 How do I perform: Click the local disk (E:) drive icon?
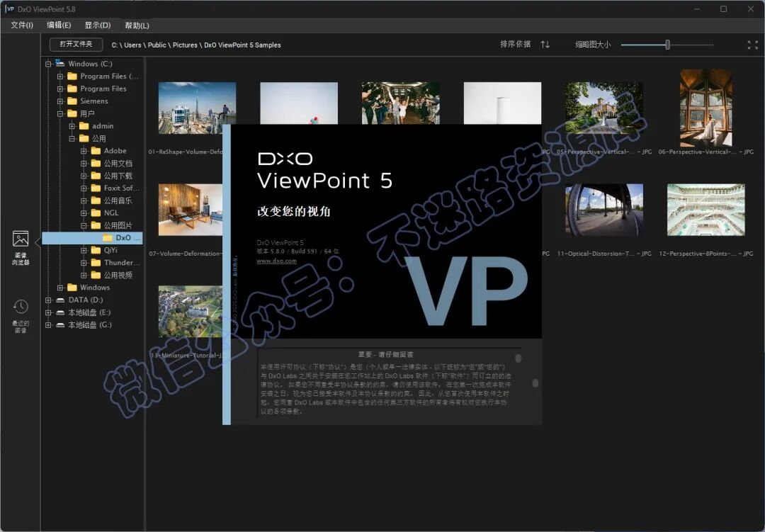pos(60,312)
